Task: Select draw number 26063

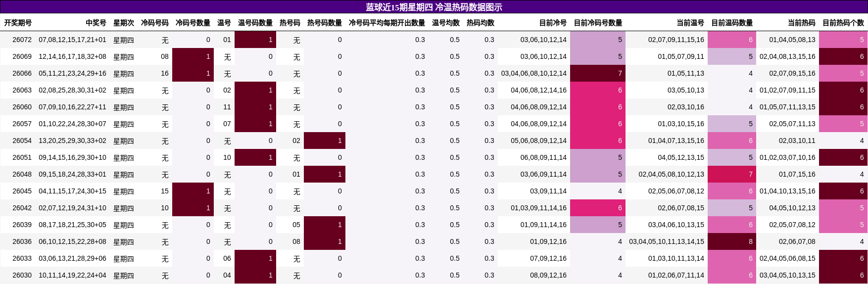Action: [x=22, y=90]
